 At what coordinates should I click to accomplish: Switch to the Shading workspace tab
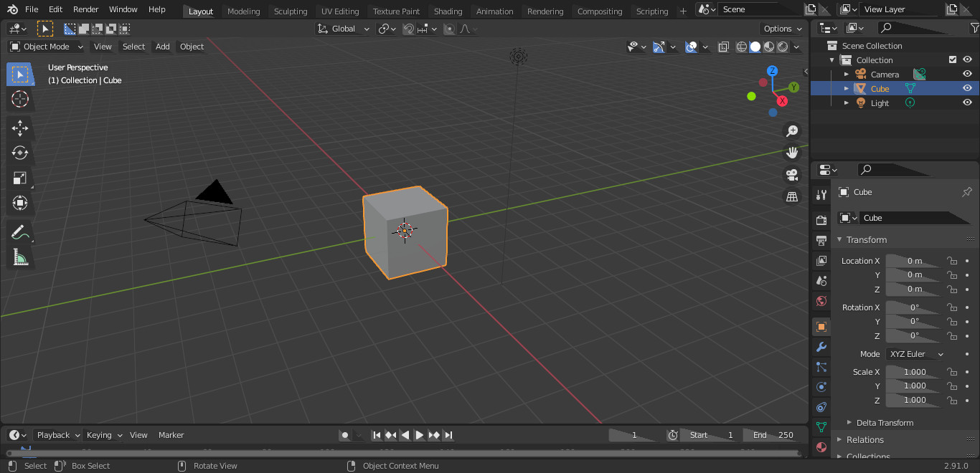[448, 11]
